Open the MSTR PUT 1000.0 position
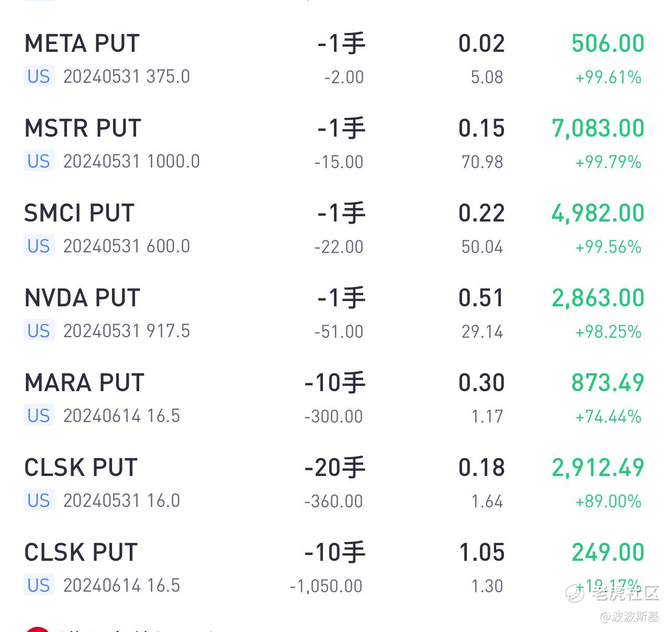The image size is (672, 632). coord(335,144)
